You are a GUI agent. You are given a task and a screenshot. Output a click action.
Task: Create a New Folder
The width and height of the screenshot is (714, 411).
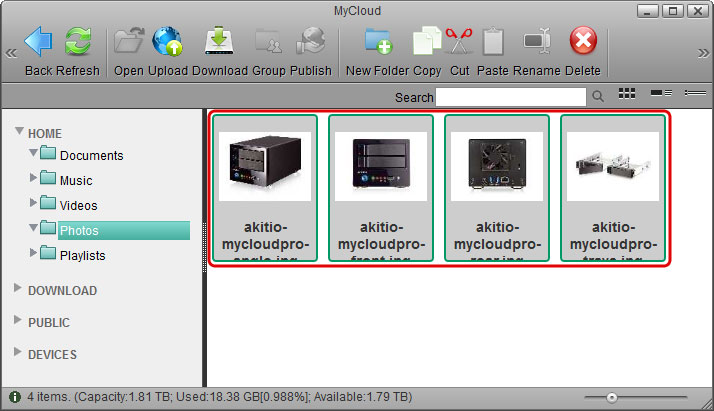point(380,41)
